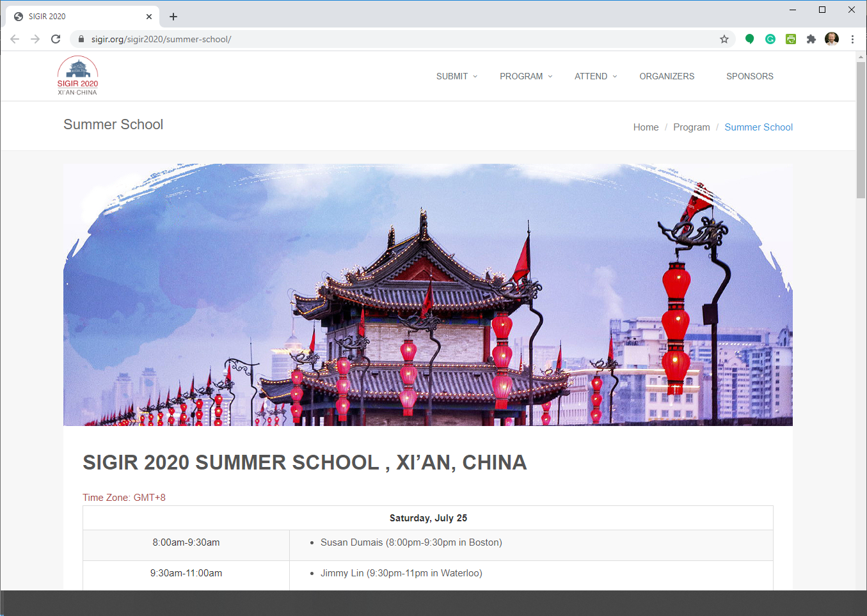The height and width of the screenshot is (616, 867).
Task: Open the Print Friendly extension
Action: pyautogui.click(x=790, y=39)
